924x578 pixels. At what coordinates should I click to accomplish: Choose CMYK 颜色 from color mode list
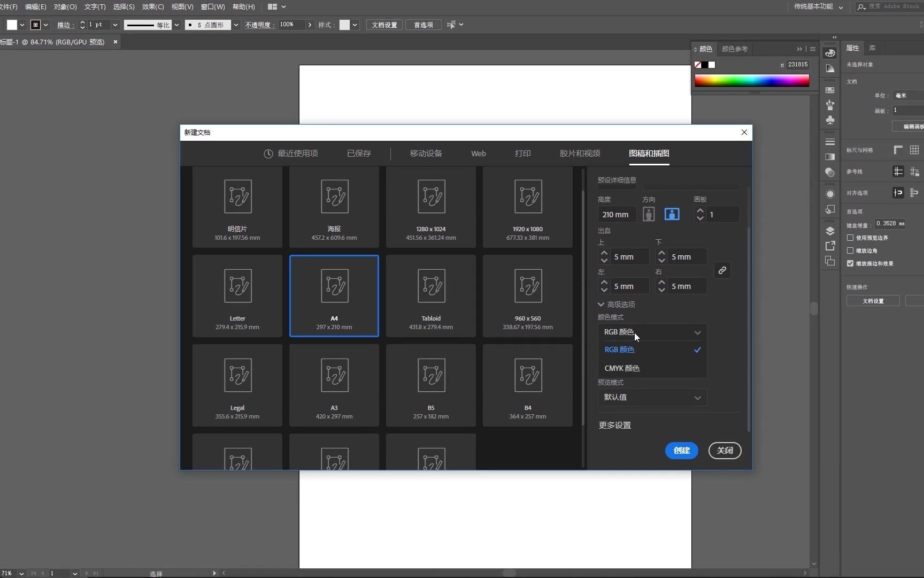[x=652, y=368]
